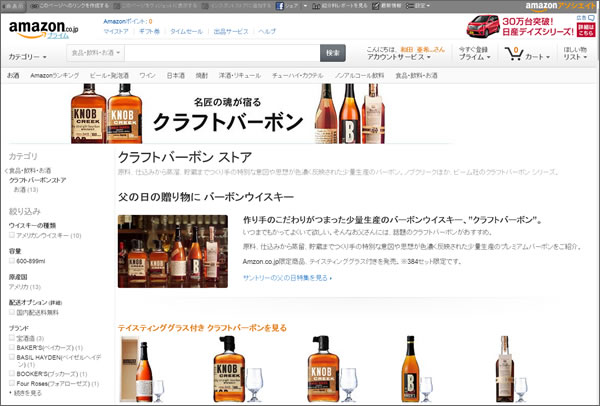Open the ビール・発泡酒 nav tab
The image size is (600, 406).
109,75
